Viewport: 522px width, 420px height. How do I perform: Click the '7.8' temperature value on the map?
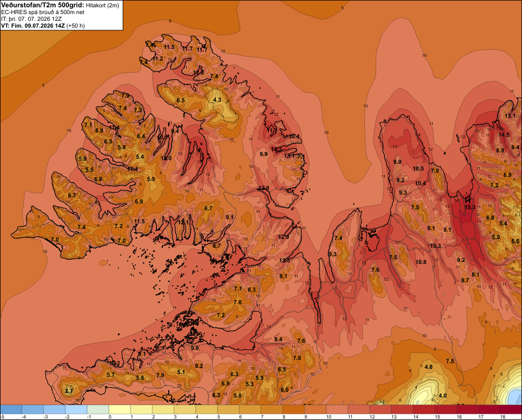click(297, 358)
